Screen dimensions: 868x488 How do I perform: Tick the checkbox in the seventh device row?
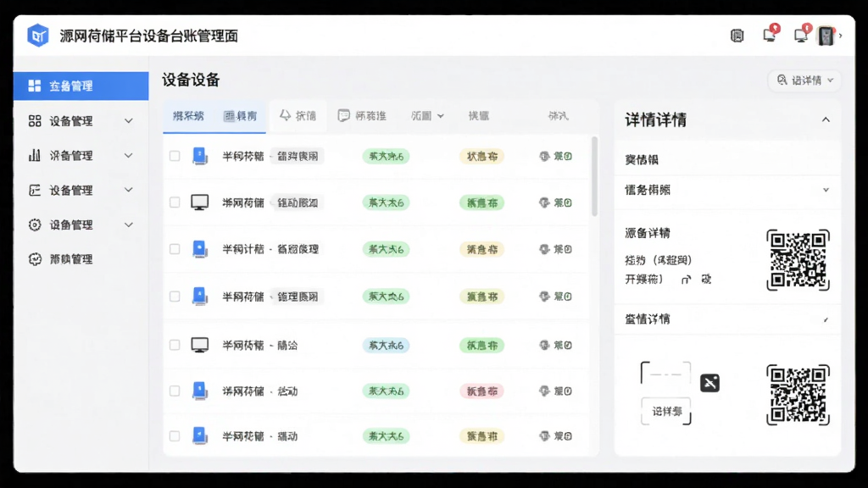pyautogui.click(x=175, y=436)
